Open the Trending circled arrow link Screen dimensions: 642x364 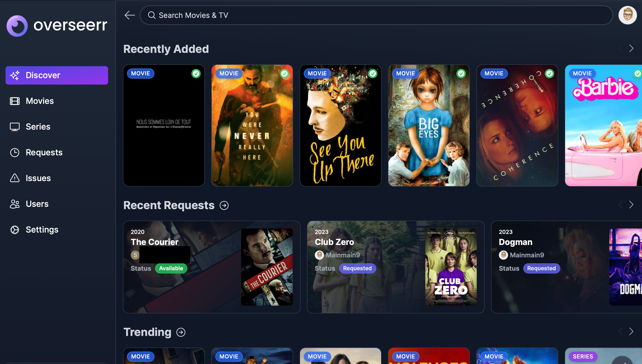pos(181,332)
